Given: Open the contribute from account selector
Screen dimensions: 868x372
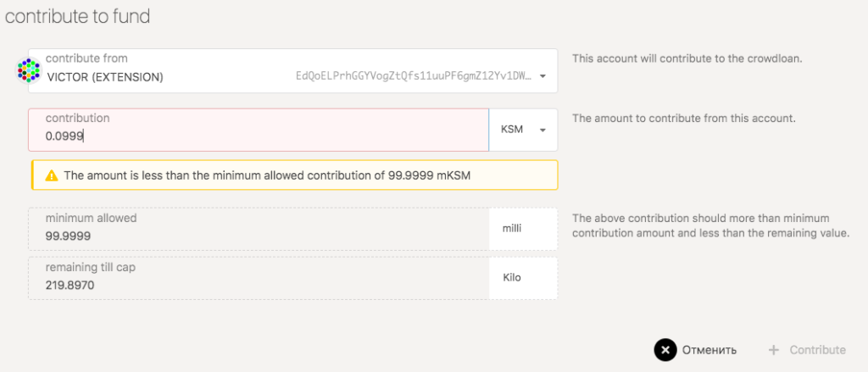Looking at the screenshot, I should point(292,70).
